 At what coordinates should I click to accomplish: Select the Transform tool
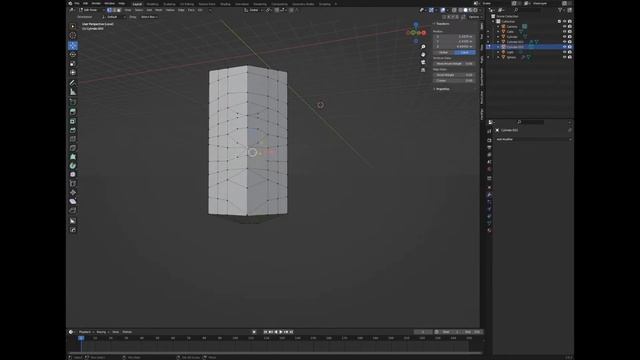tap(73, 72)
